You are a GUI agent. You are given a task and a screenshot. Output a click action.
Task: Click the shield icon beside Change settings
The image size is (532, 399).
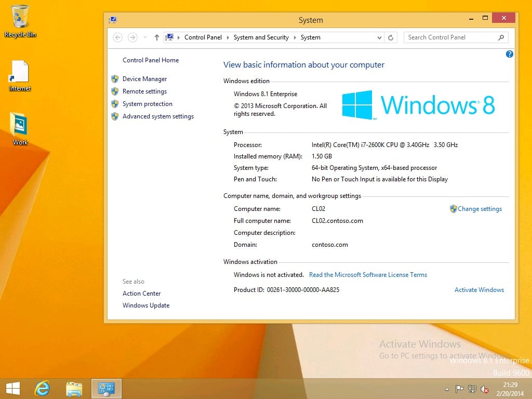point(453,209)
